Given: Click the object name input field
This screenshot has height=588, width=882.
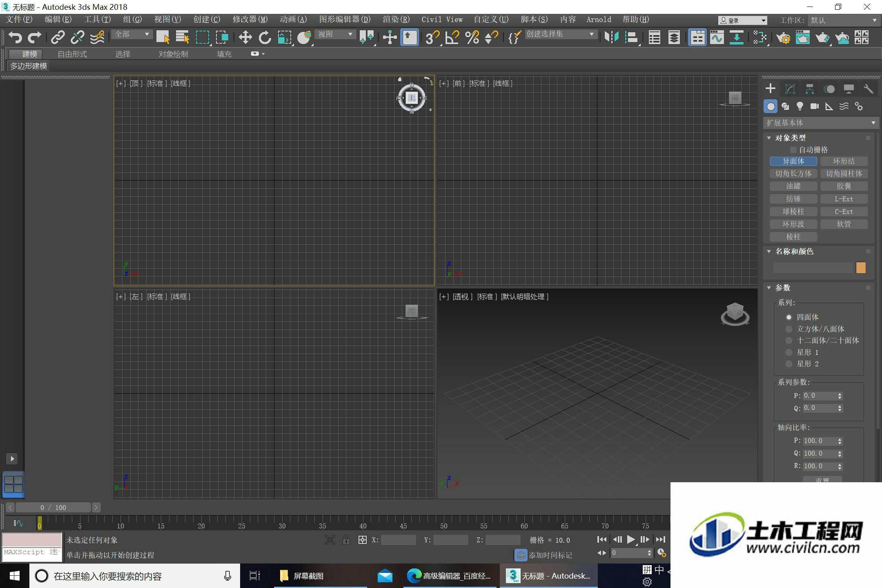Looking at the screenshot, I should [813, 267].
